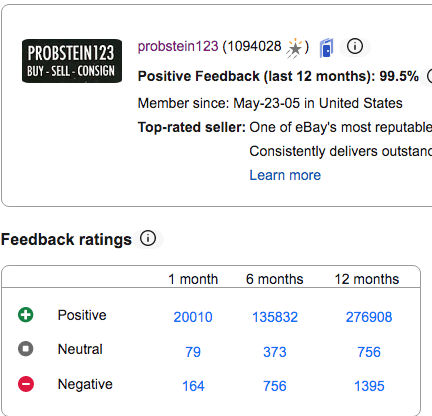
Task: Open the PROBSTEIN123 store logo
Action: 72,61
